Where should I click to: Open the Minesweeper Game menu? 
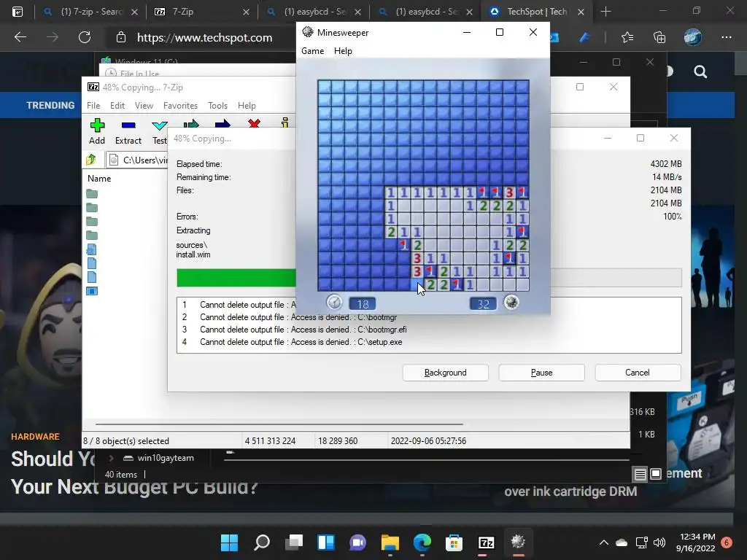tap(312, 51)
